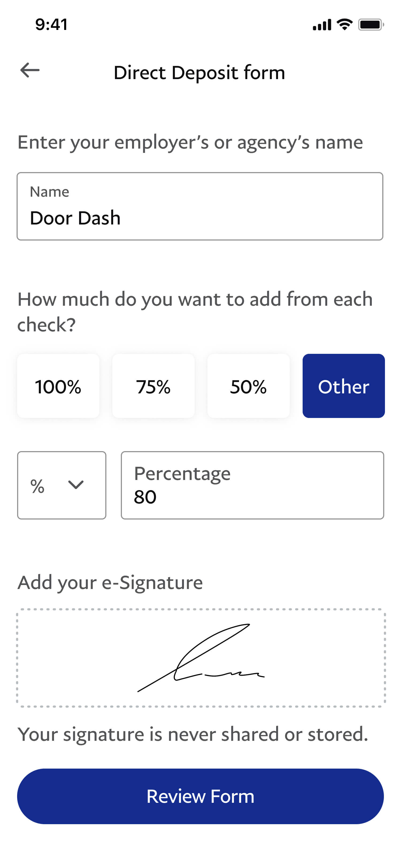Tap the % symbol in unit selector

pyautogui.click(x=37, y=486)
